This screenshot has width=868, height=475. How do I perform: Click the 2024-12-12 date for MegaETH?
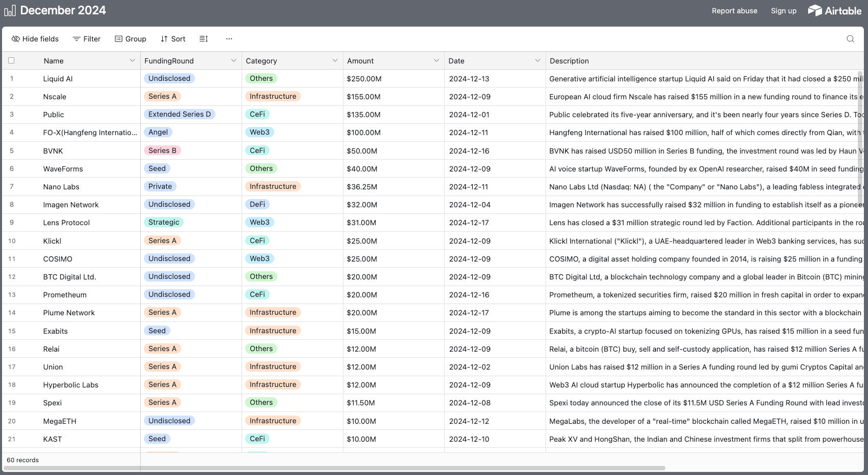click(x=469, y=421)
